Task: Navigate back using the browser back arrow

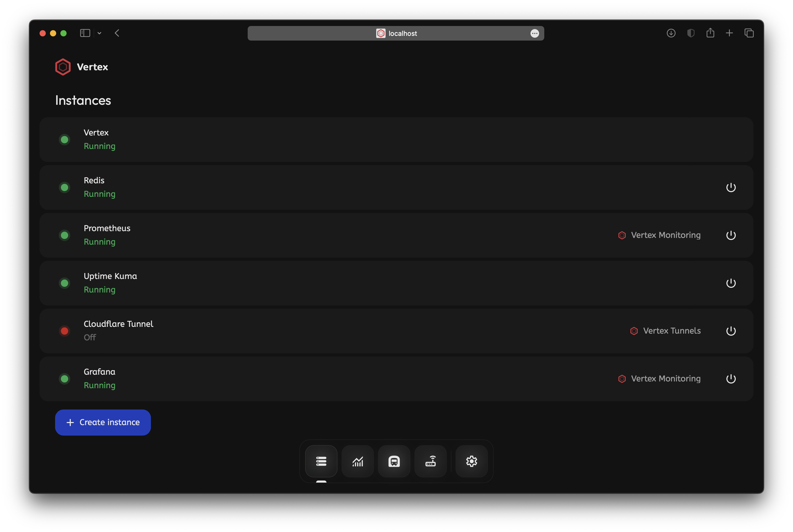Action: click(x=117, y=33)
